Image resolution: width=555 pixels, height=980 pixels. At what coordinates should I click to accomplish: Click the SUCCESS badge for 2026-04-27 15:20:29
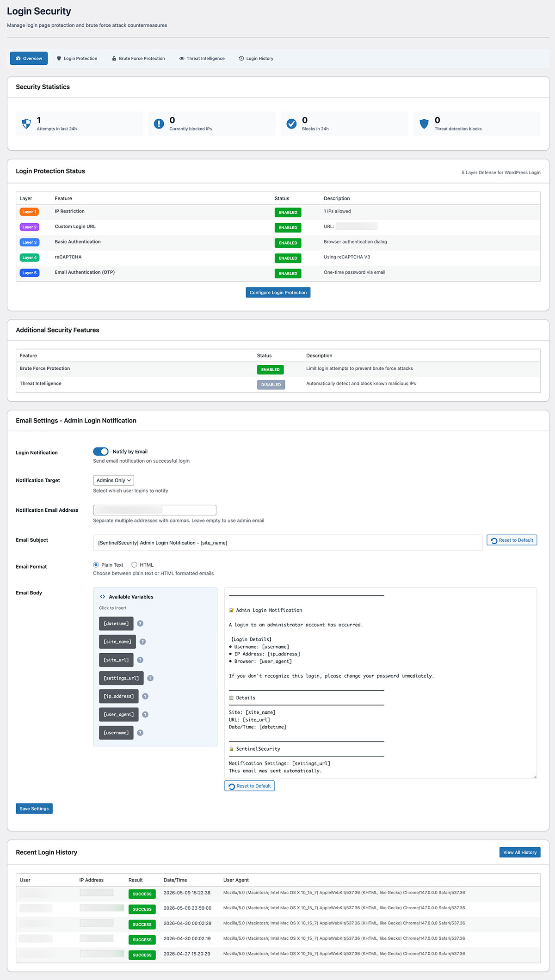142,955
